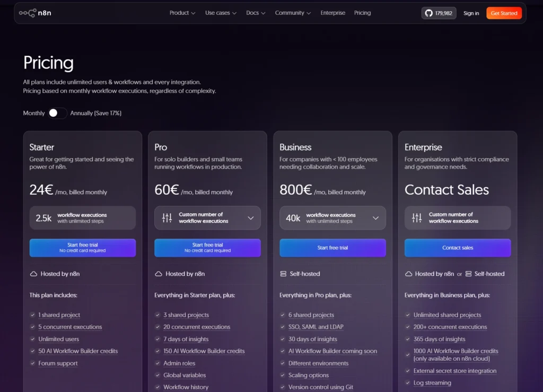Click the 800€ Business price
The width and height of the screenshot is (543, 392).
(295, 190)
